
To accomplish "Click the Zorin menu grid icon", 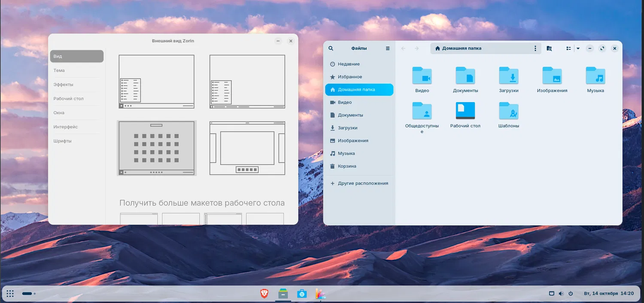I will 10,294.
